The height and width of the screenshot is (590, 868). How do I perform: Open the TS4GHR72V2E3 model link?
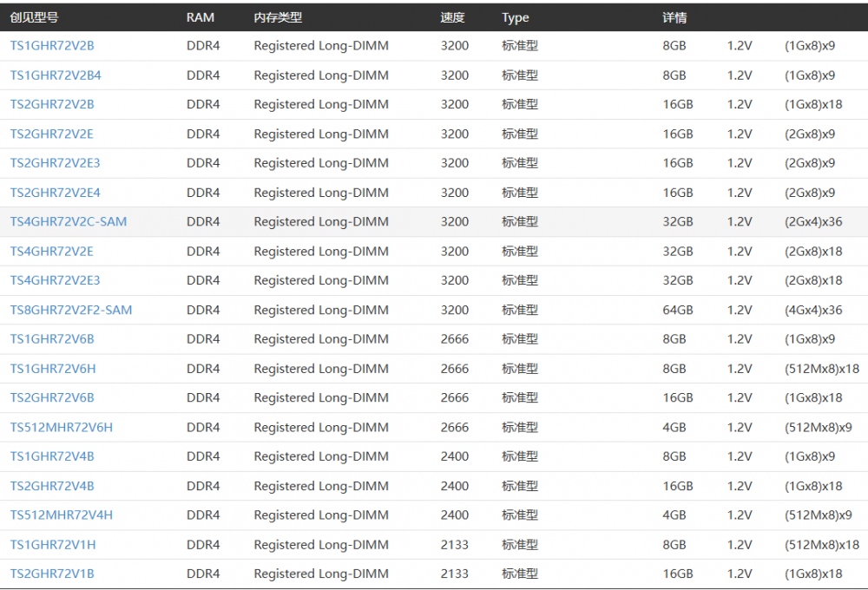point(55,280)
